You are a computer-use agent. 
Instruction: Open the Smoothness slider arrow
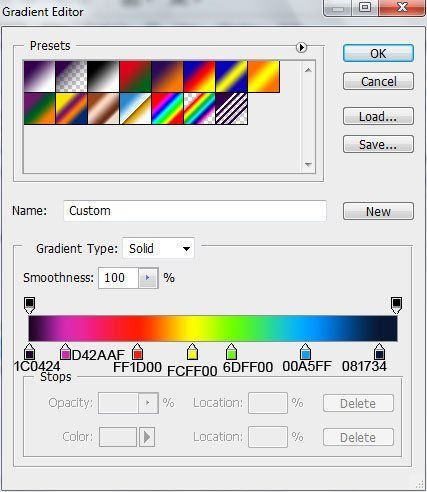coord(148,278)
